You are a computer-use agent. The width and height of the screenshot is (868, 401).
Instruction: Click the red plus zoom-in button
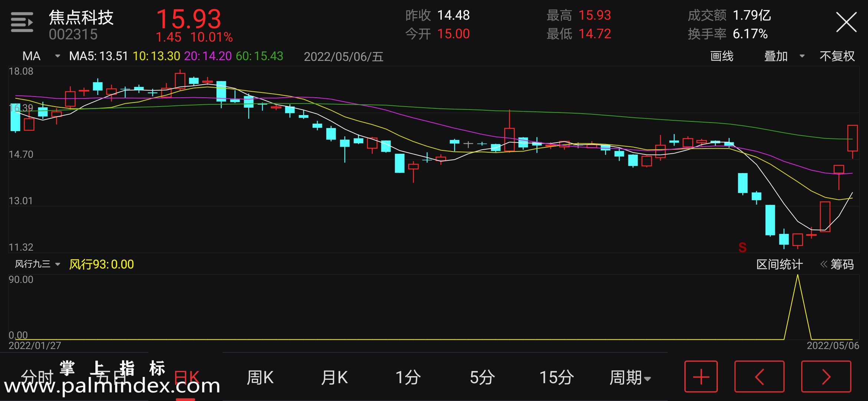point(701,376)
